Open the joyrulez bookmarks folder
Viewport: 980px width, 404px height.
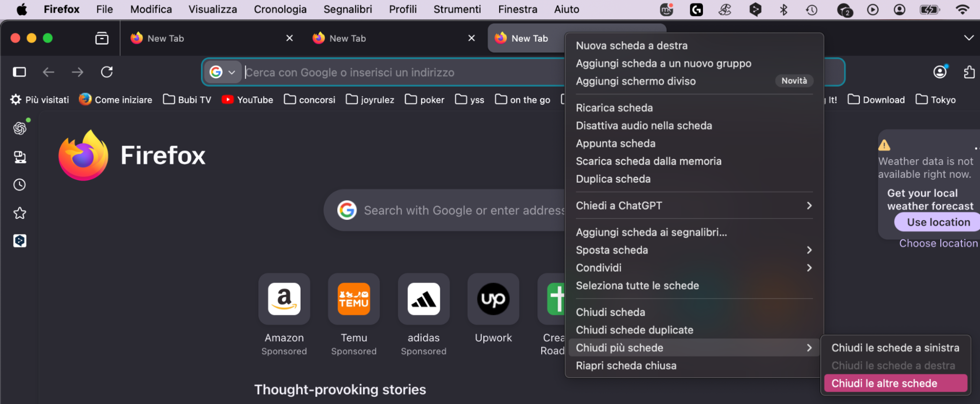[370, 100]
